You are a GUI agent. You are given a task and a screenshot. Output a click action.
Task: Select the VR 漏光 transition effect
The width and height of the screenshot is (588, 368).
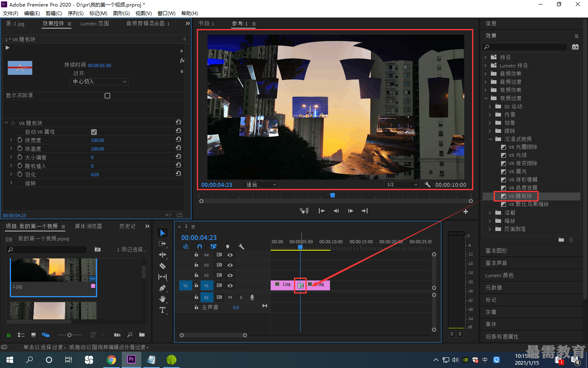click(517, 172)
